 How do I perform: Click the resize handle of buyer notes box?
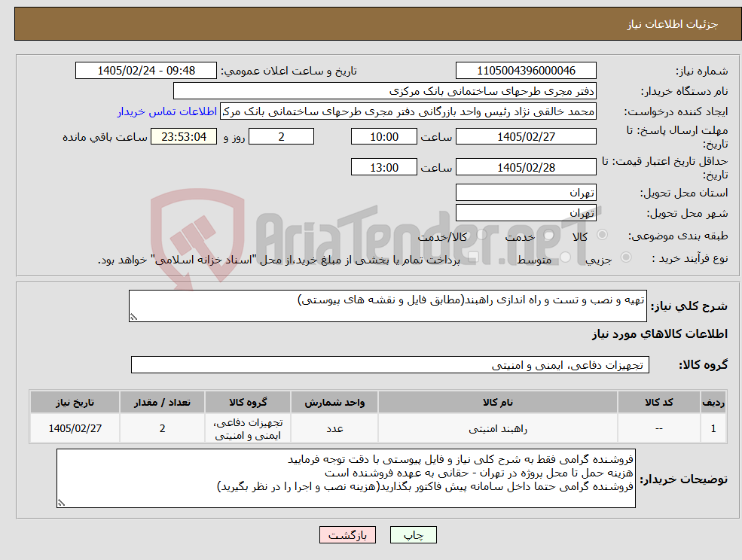pos(61,504)
